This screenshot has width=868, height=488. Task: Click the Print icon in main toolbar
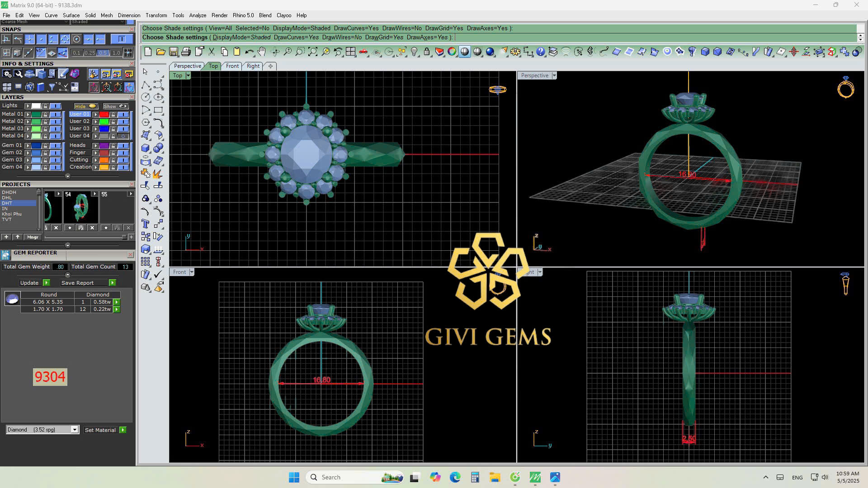tap(186, 52)
